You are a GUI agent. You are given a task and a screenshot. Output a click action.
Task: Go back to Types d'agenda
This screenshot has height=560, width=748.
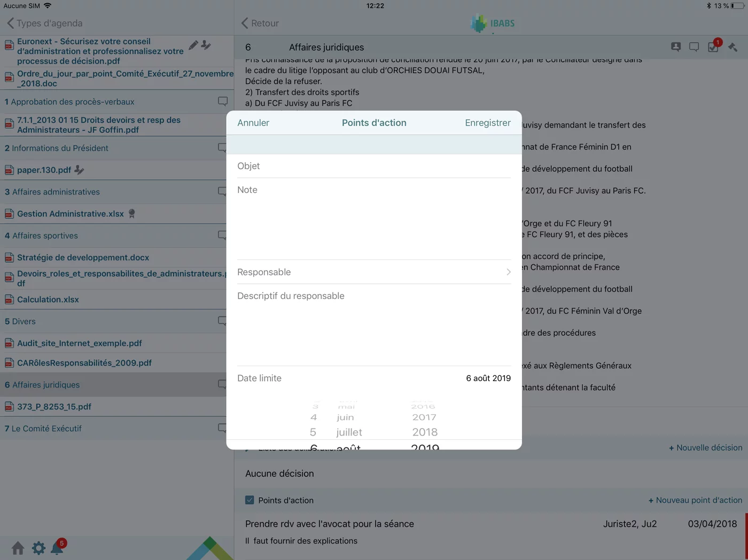pyautogui.click(x=45, y=23)
